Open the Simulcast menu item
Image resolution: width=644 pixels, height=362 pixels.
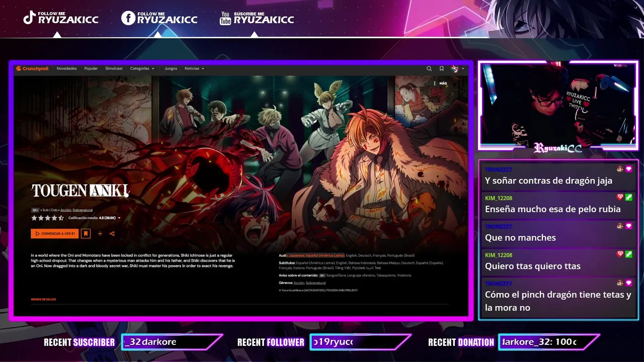[114, 68]
